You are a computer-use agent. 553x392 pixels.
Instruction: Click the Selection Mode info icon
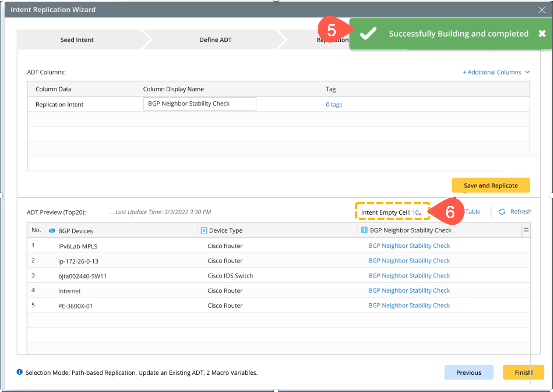[20, 372]
